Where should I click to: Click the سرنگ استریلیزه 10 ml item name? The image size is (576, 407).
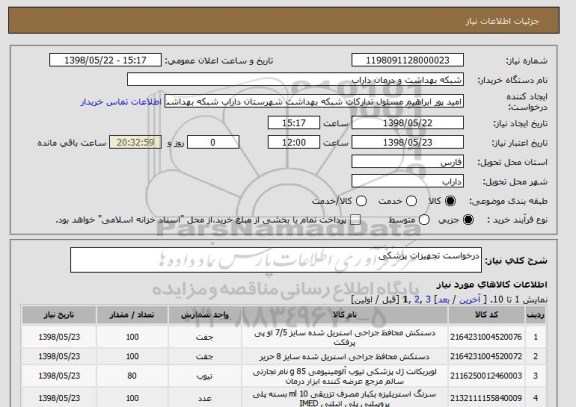pos(345,399)
